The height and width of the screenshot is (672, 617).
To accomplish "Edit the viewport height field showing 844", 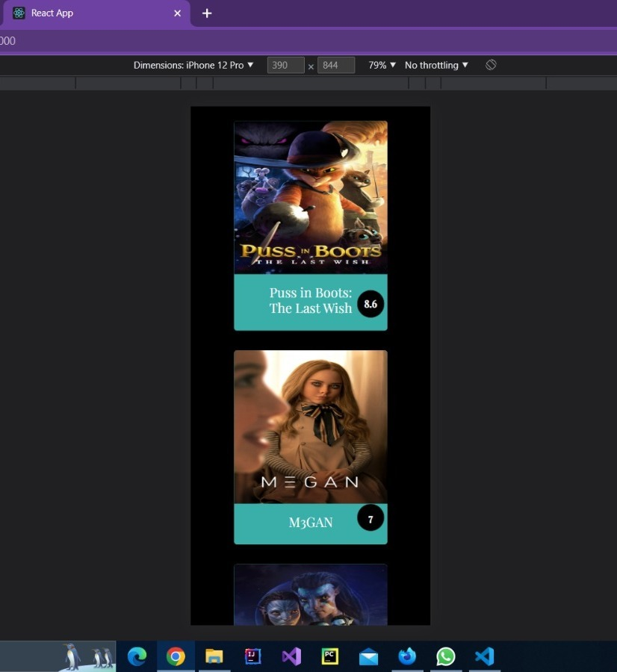I will [x=335, y=65].
